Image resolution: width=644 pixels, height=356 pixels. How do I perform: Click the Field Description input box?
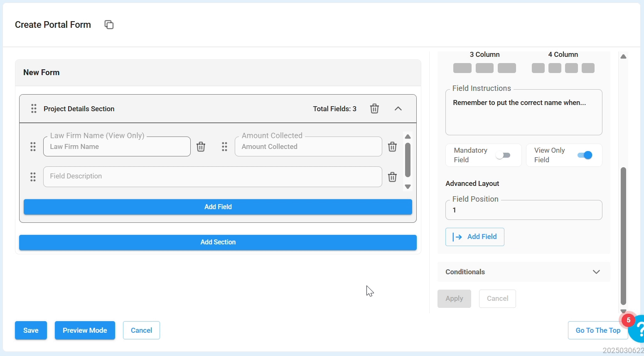click(212, 177)
